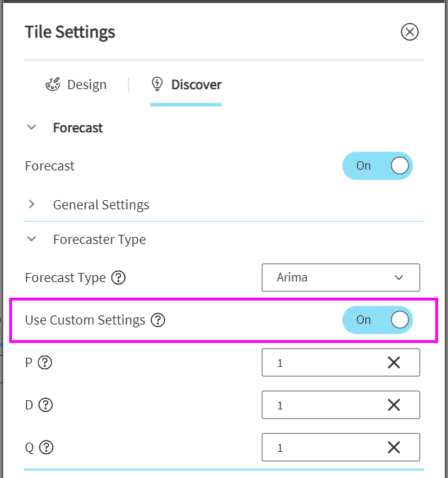This screenshot has width=448, height=478.
Task: Click help icon next to Use Custom Settings
Action: click(x=158, y=320)
